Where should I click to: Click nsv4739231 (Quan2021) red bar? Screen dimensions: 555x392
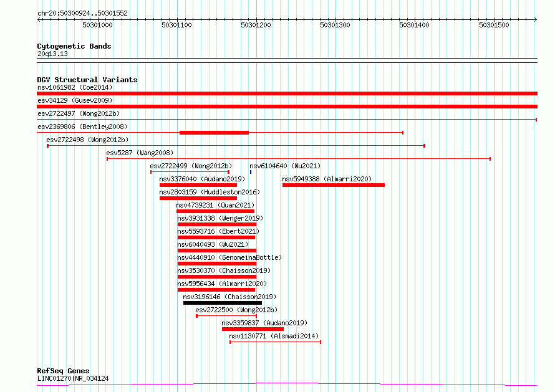click(216, 211)
